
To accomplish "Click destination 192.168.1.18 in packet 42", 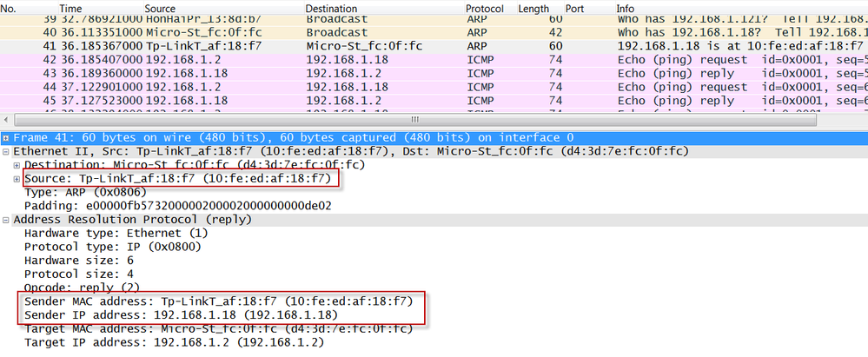I will (347, 60).
